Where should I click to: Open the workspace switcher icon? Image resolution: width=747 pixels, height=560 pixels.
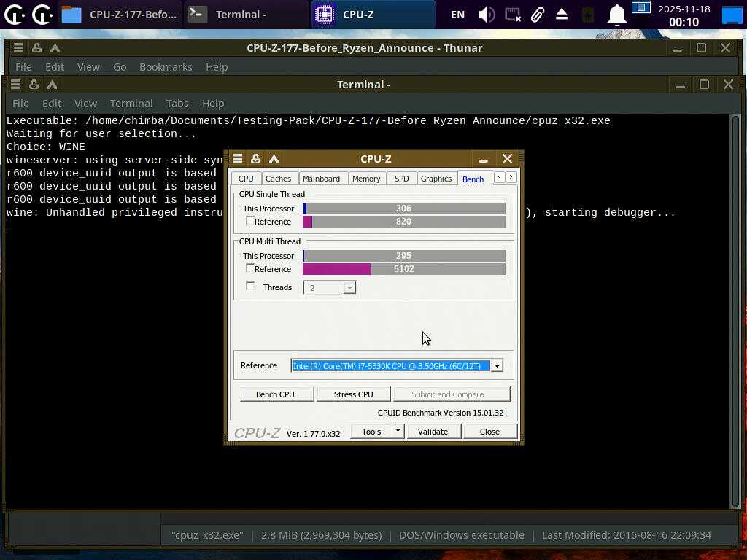[x=640, y=7]
